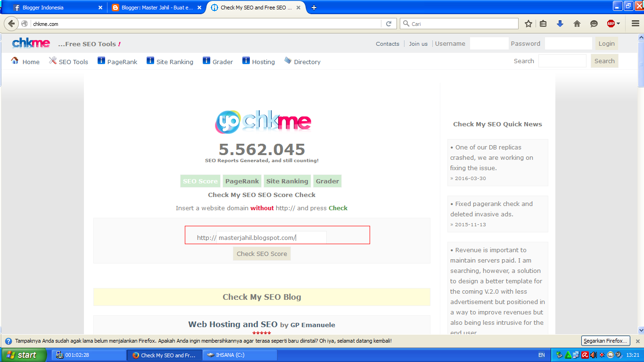Open the Site Ranking menu item
644x362 pixels.
(x=170, y=61)
